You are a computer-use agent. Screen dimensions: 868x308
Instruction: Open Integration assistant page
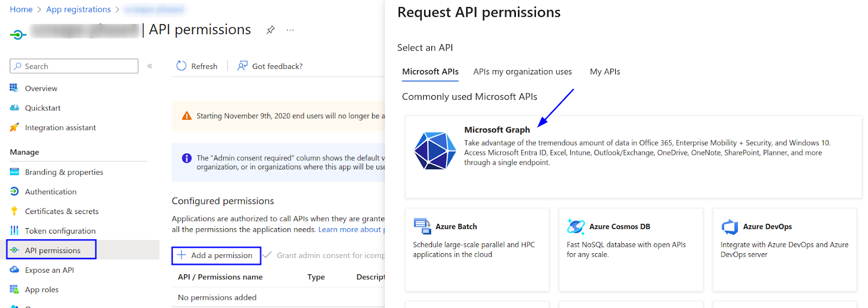pyautogui.click(x=60, y=127)
